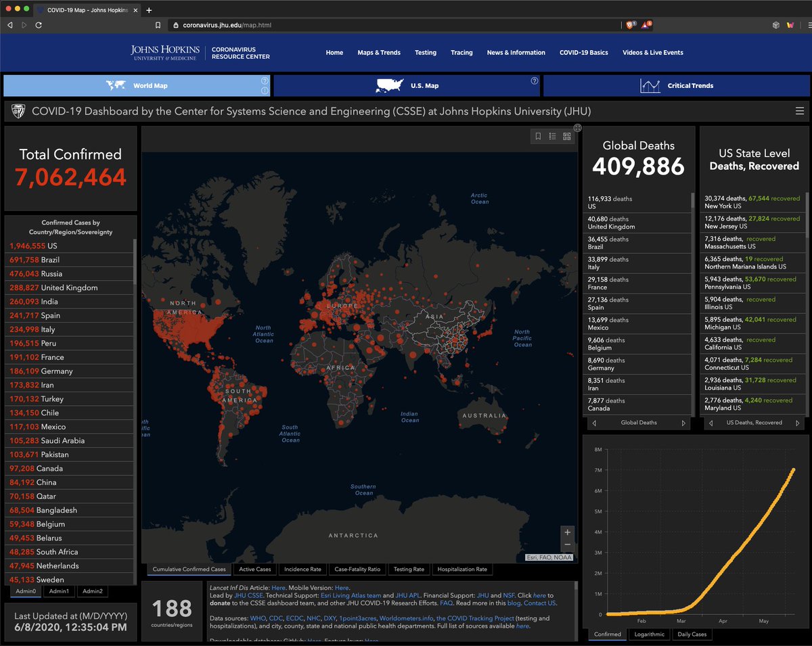Open the COVID Tracking Project link

pos(475,618)
